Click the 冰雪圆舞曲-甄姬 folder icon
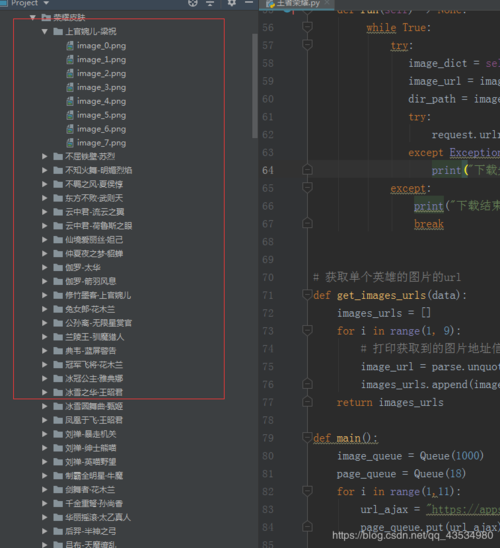Viewport: 500px width, 548px height. [x=58, y=406]
